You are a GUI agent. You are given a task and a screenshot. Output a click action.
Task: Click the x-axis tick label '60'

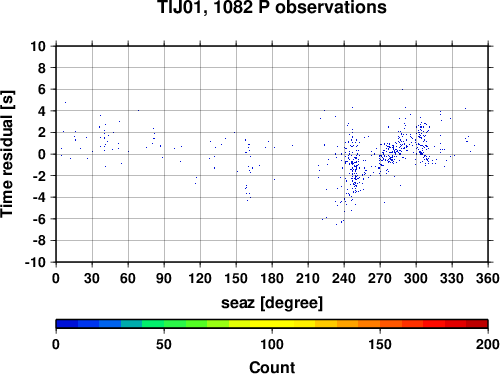point(128,278)
